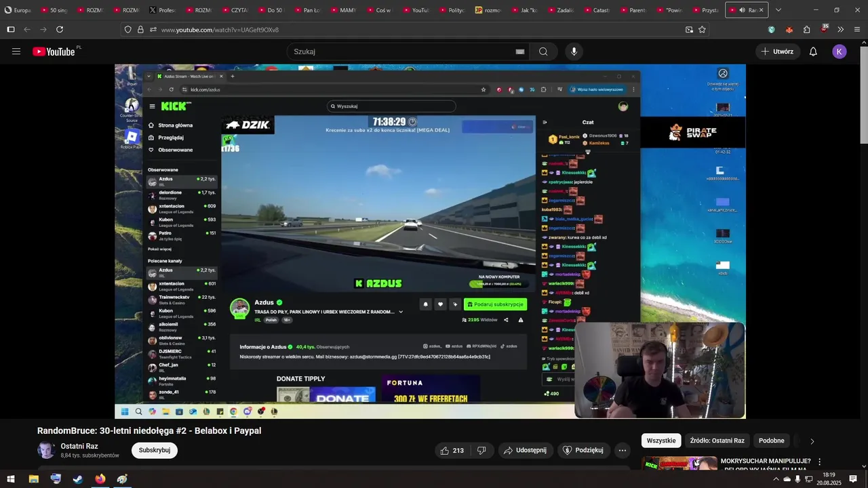
Task: Toggle the Firefox sidebar icon
Action: click(x=11, y=30)
